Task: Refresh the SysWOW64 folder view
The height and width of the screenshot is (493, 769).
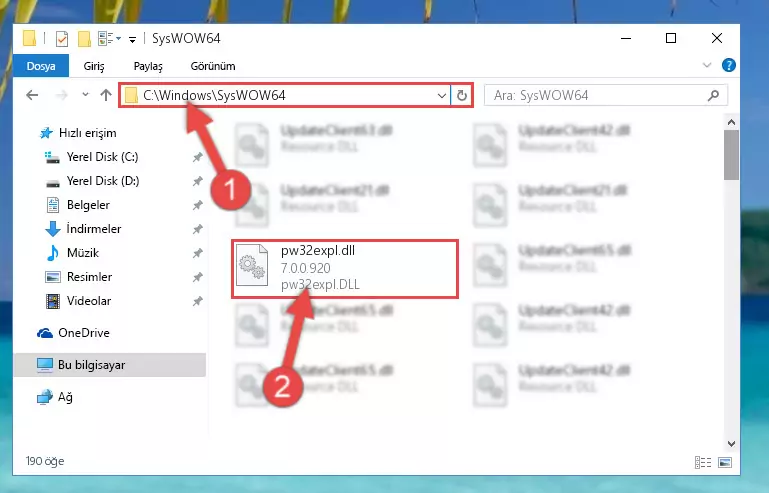Action: pyautogui.click(x=461, y=96)
